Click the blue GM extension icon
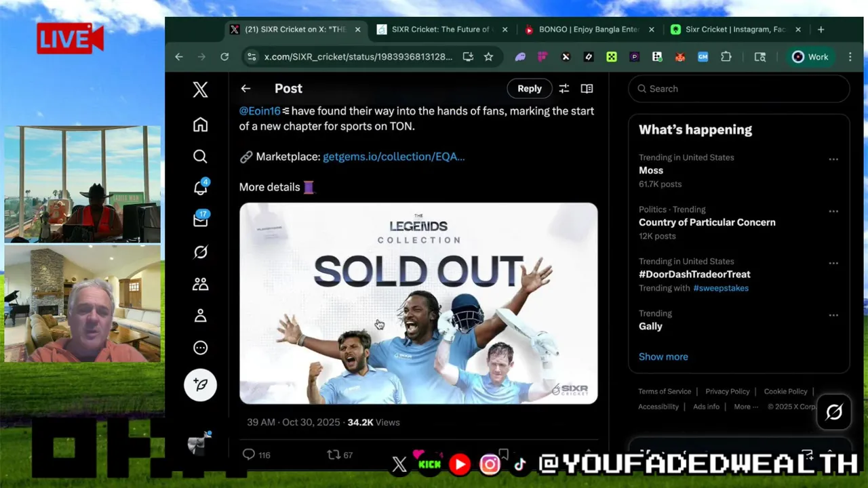The height and width of the screenshot is (488, 868). tap(703, 57)
